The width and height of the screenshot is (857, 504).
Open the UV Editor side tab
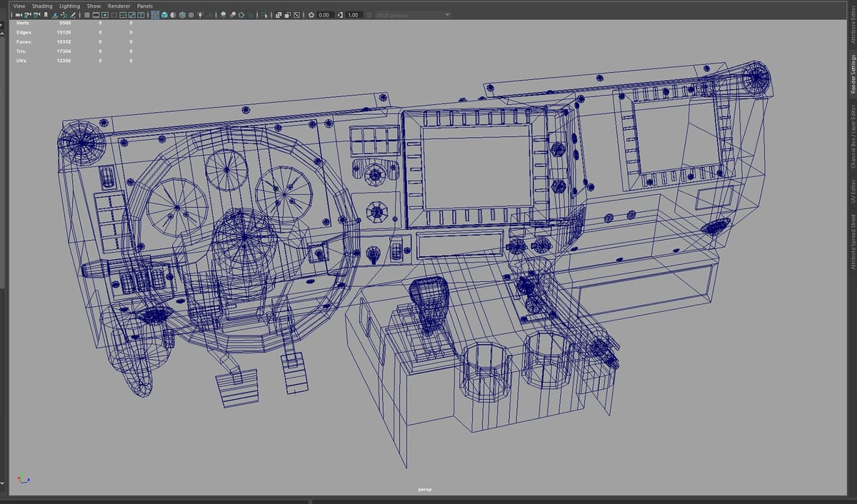853,190
